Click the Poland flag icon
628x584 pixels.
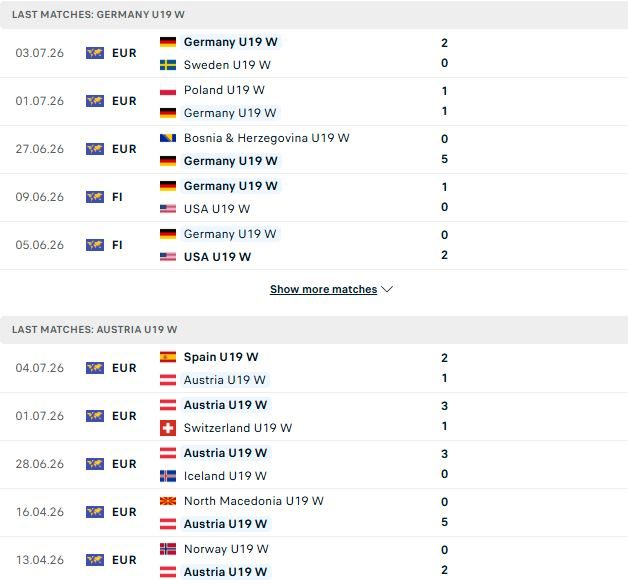tap(168, 90)
